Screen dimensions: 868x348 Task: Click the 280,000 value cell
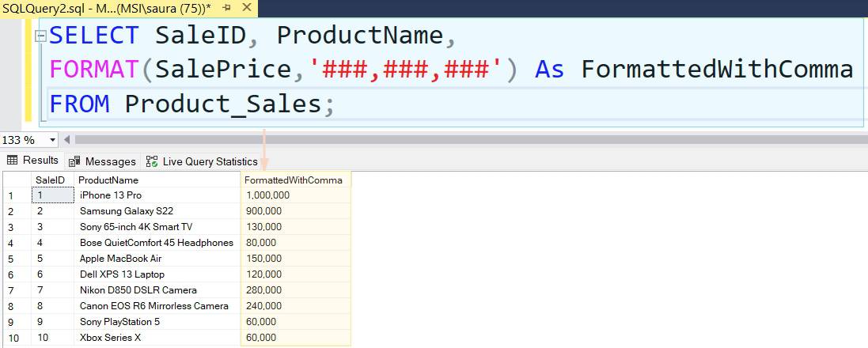pyautogui.click(x=296, y=290)
